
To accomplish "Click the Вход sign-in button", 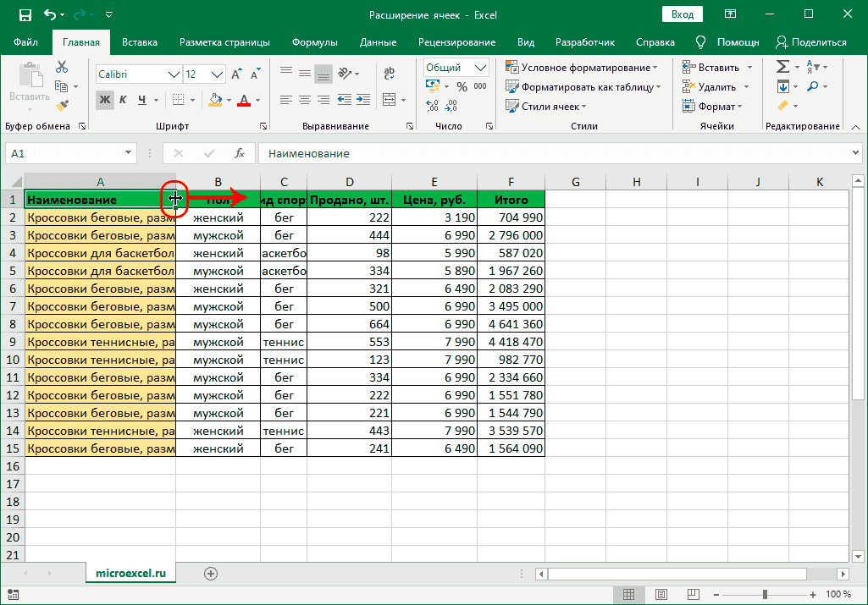I will [683, 14].
